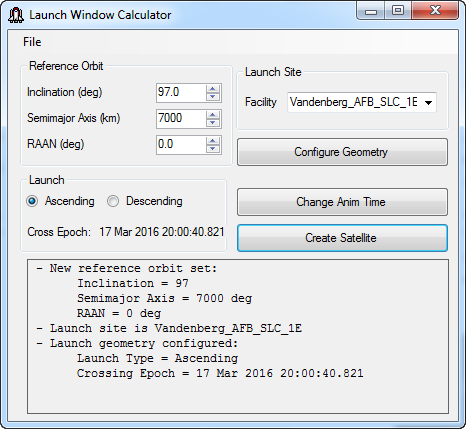This screenshot has height=429, width=466.
Task: Decrease RAAN value with down arrow
Action: coord(213,149)
